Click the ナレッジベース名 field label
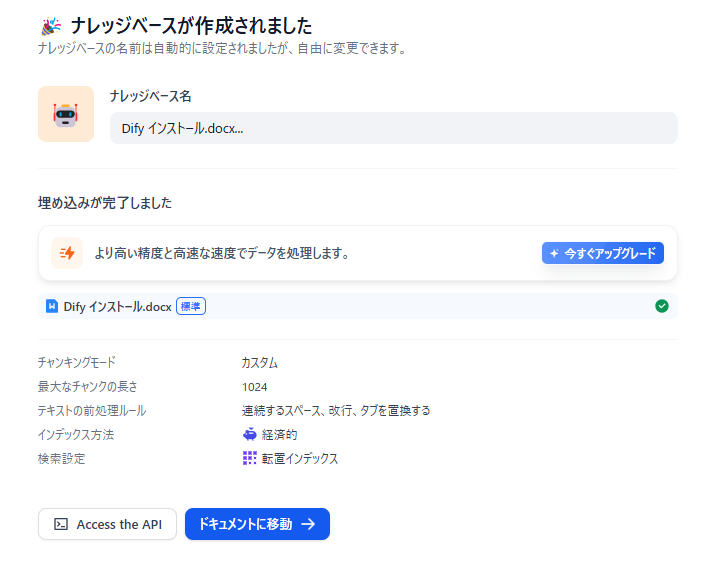 click(x=151, y=96)
